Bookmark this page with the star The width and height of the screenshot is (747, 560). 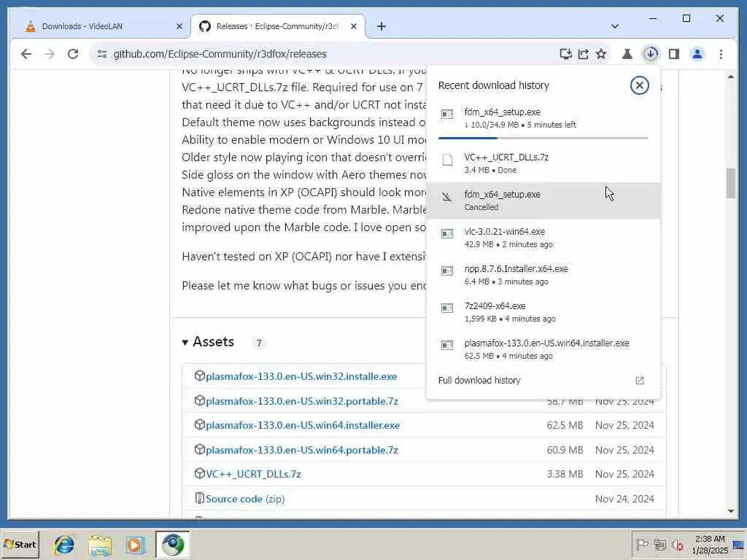click(x=601, y=54)
